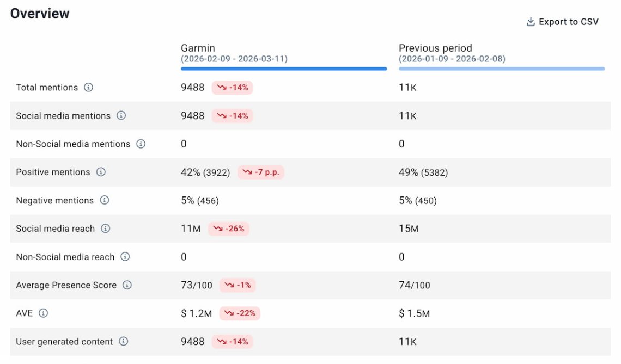Select the Garmin column header
The height and width of the screenshot is (364, 621).
(198, 48)
